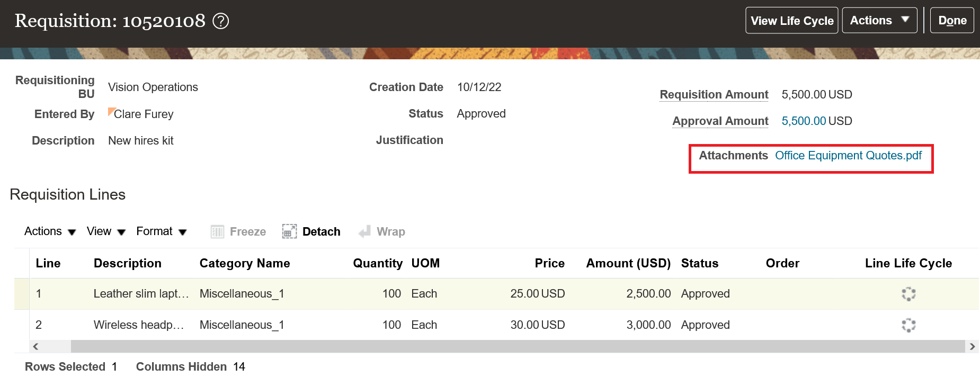Open the requisition help question mark icon
This screenshot has width=980, height=377.
point(220,21)
